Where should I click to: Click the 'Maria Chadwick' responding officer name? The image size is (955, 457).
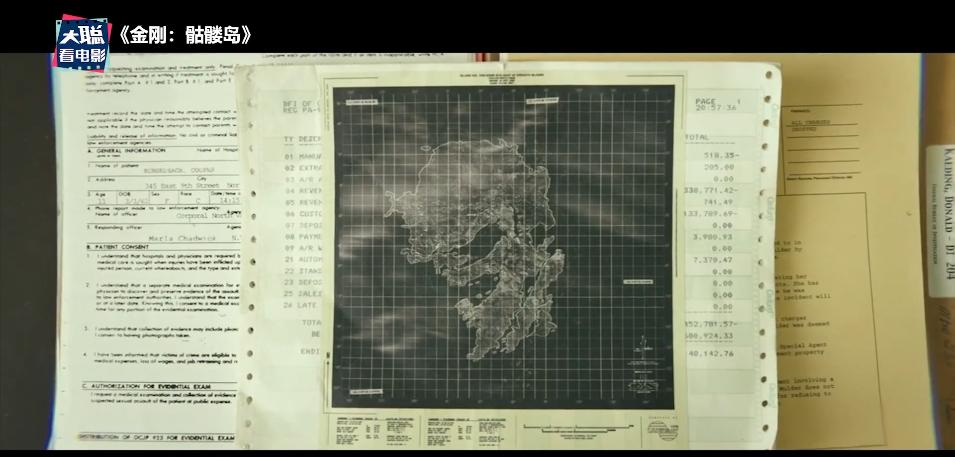click(x=180, y=238)
